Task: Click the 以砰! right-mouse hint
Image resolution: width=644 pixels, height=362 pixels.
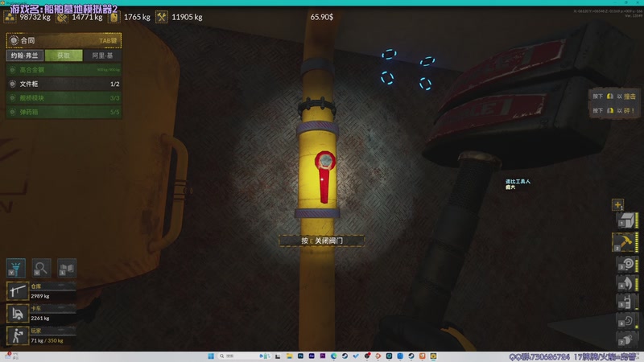Action: (x=614, y=110)
